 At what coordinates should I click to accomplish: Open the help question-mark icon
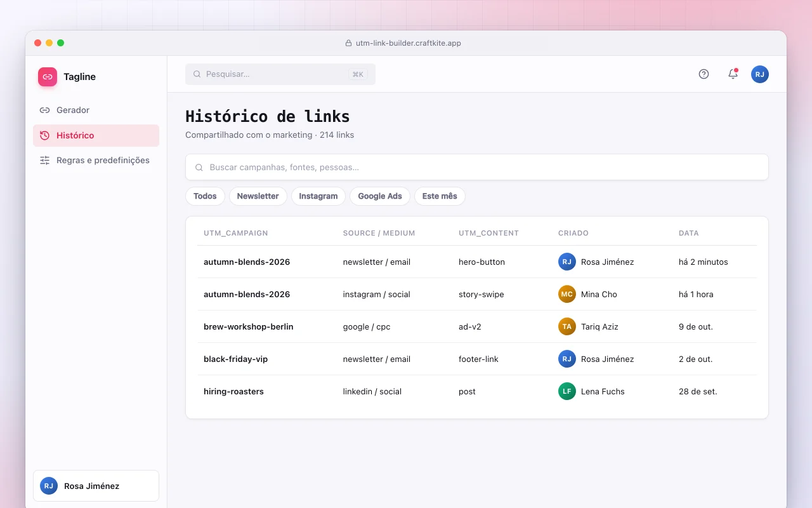(x=704, y=74)
